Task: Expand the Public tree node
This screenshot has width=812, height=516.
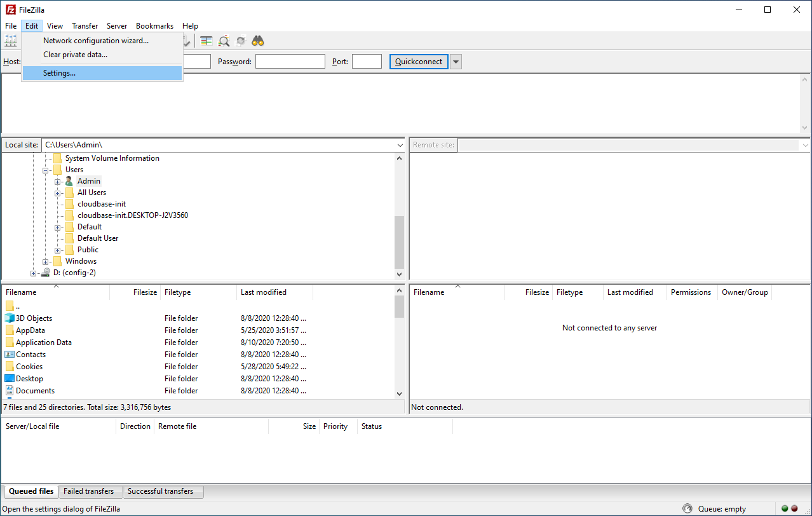Action: [x=58, y=250]
